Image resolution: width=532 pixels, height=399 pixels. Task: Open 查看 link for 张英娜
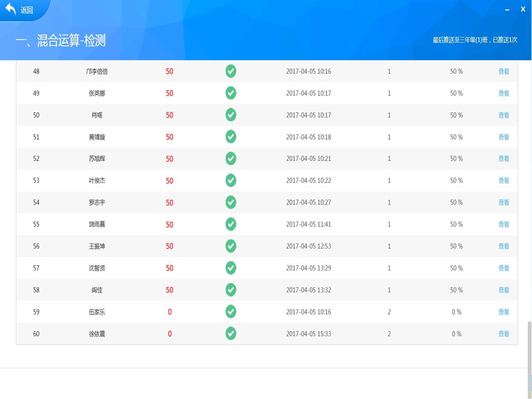tap(504, 93)
